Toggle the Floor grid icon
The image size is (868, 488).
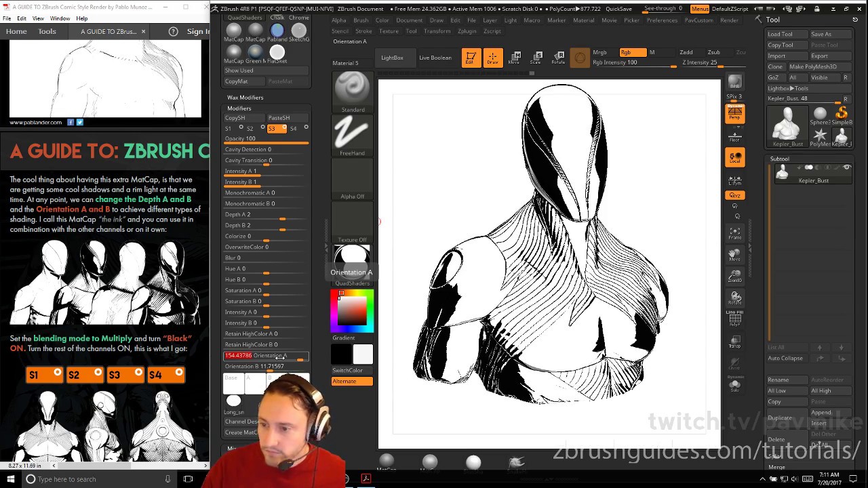click(735, 136)
